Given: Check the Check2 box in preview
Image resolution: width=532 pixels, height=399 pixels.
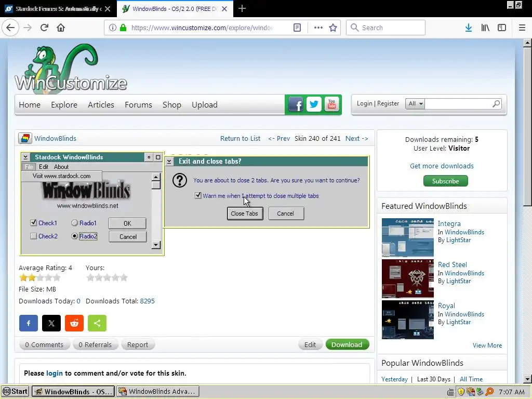Looking at the screenshot, I should point(33,236).
